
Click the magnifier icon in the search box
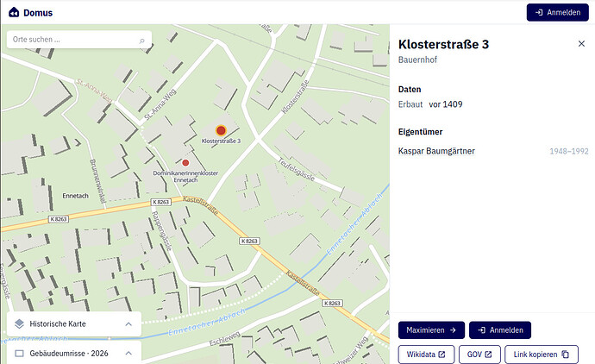click(142, 41)
